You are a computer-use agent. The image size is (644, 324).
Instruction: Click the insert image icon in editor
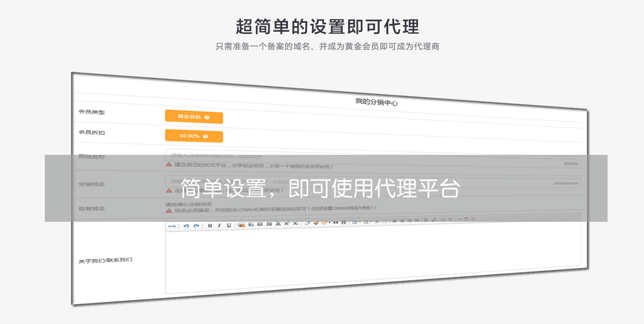coord(242,225)
